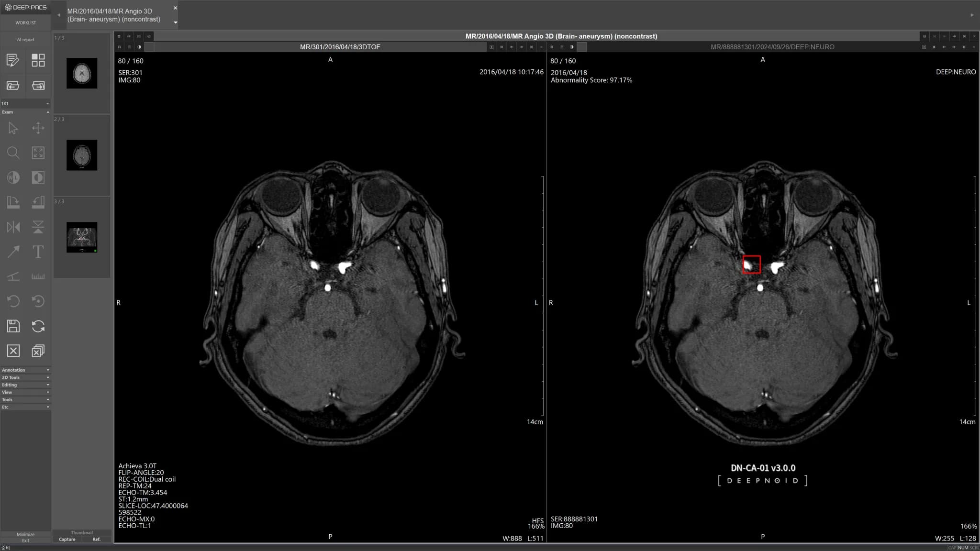Screen dimensions: 980x551
Task: Click the study header clock icon
Action: coord(149,36)
